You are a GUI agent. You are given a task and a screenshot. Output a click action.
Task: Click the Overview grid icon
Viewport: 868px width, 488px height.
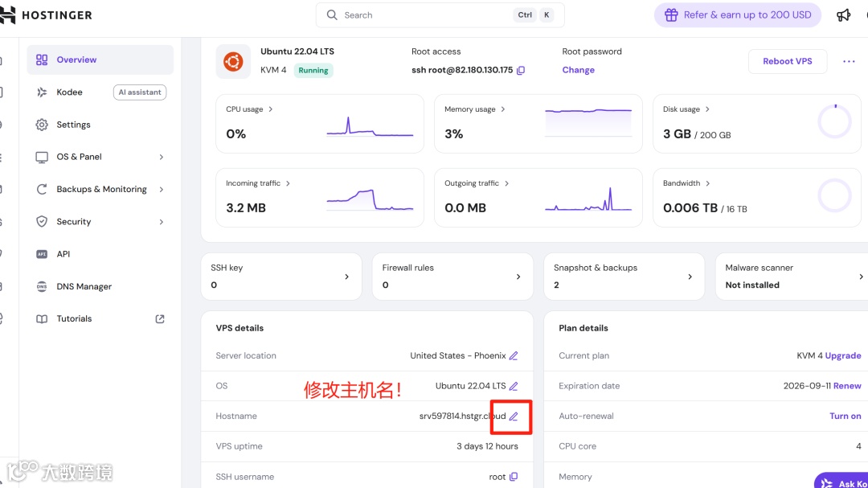point(42,59)
